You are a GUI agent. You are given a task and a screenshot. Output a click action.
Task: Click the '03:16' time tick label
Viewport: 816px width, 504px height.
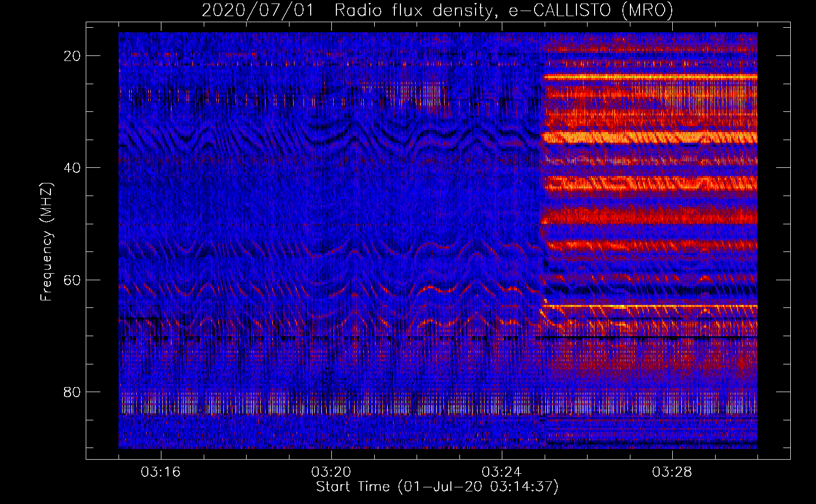point(160,472)
